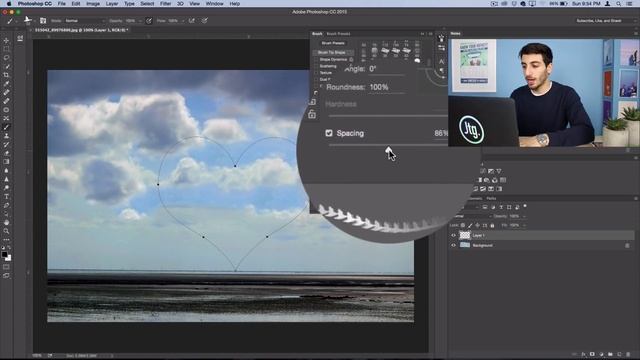
Task: Click pressure-for-size icon in options bar
Action: coord(204,20)
